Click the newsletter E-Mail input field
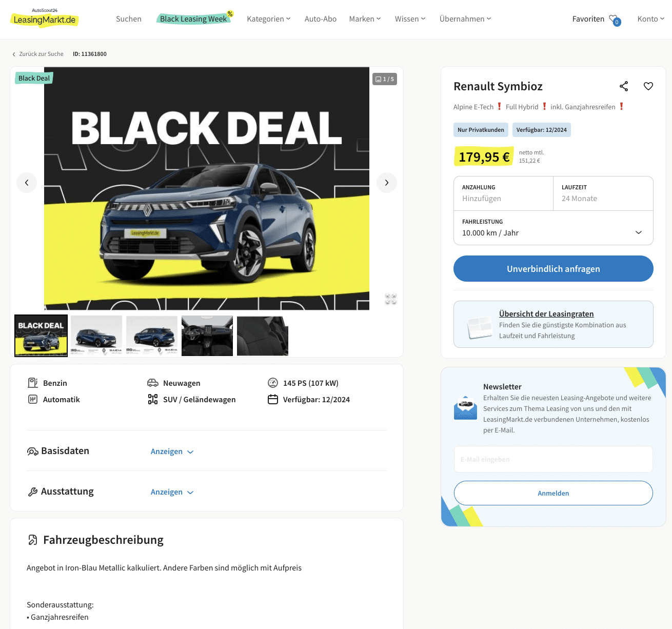This screenshot has height=629, width=672. 554,459
